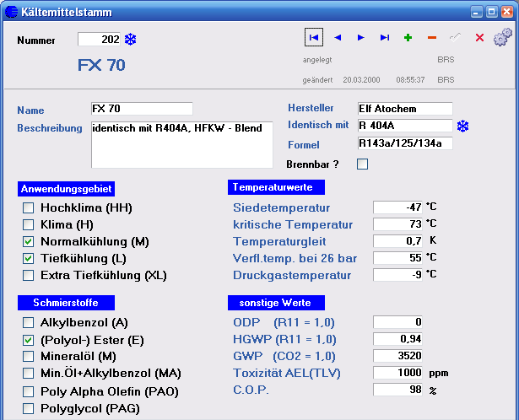Add a new record with green plus
Screen dimensions: 519x420
coord(408,38)
